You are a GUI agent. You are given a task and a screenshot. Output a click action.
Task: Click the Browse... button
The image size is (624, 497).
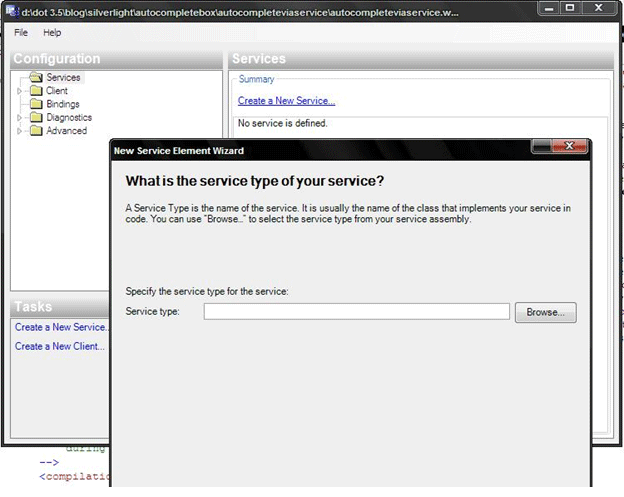click(x=546, y=312)
